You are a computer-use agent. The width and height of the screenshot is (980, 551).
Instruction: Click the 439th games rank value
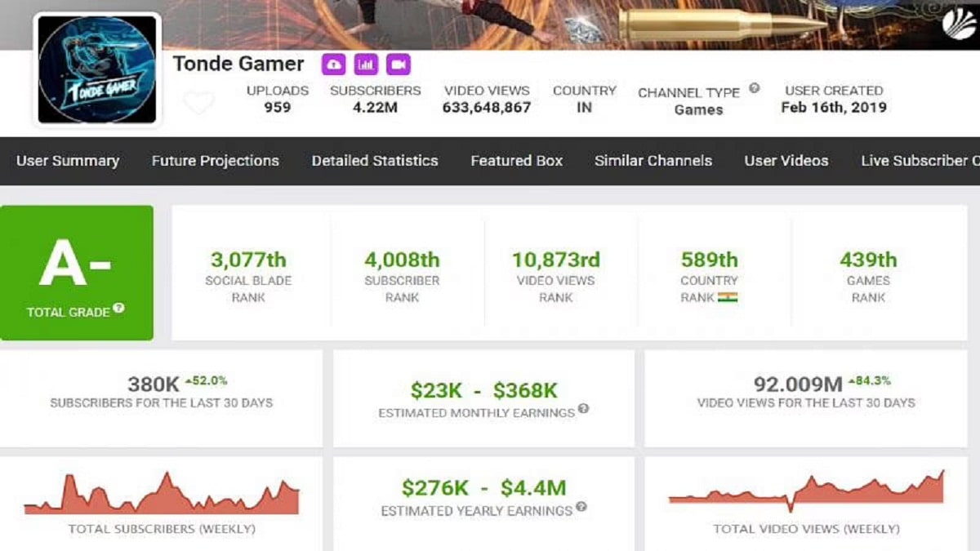pyautogui.click(x=868, y=260)
